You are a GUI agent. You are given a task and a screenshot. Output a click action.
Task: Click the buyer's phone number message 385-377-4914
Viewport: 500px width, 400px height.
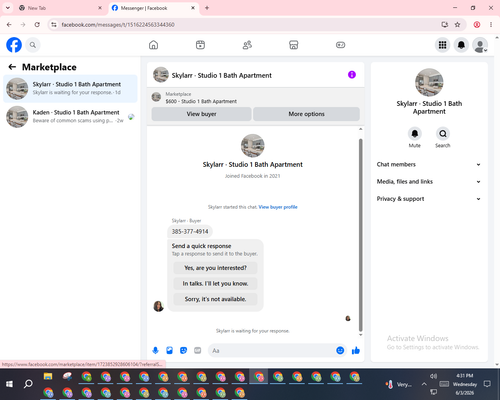190,231
